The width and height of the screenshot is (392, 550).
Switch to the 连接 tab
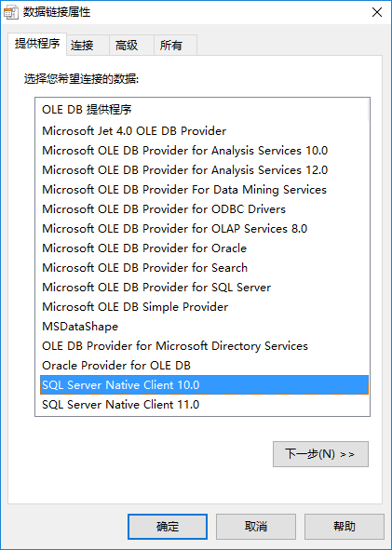[88, 45]
